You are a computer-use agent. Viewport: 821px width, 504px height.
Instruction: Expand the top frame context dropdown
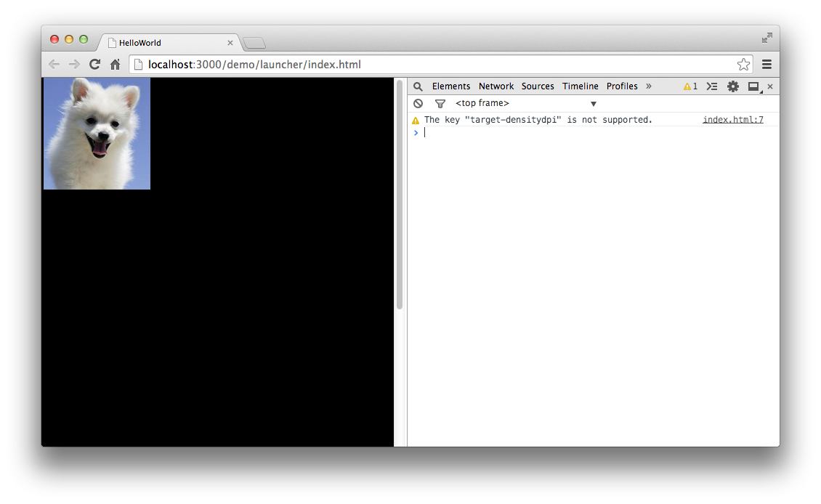pyautogui.click(x=593, y=104)
